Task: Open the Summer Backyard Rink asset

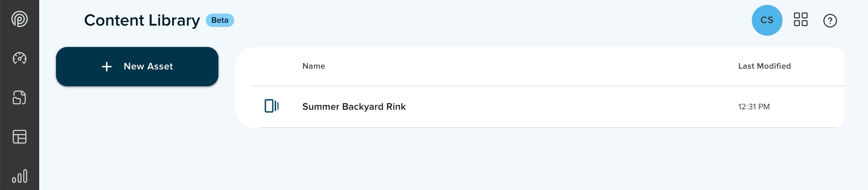Action: point(354,107)
